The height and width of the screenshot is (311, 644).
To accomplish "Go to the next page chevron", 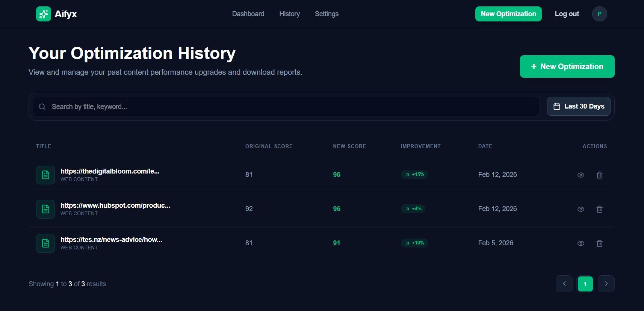I will tap(606, 284).
